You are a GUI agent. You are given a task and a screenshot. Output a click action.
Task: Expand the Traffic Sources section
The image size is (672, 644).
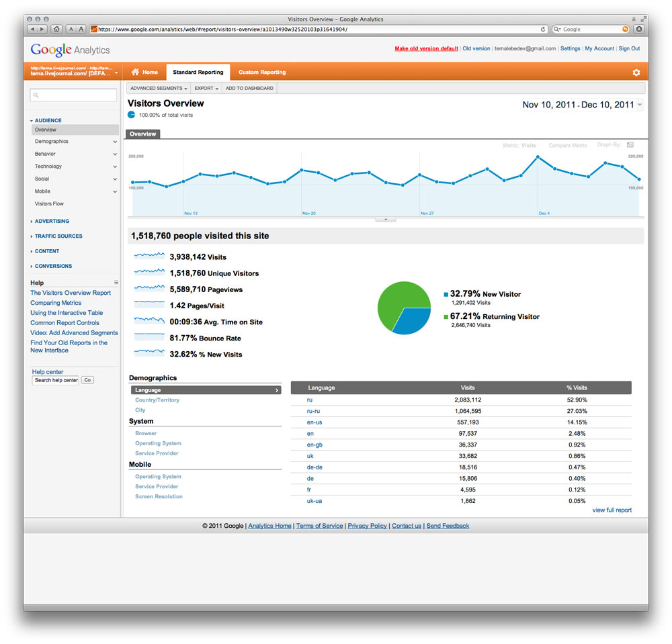click(56, 236)
